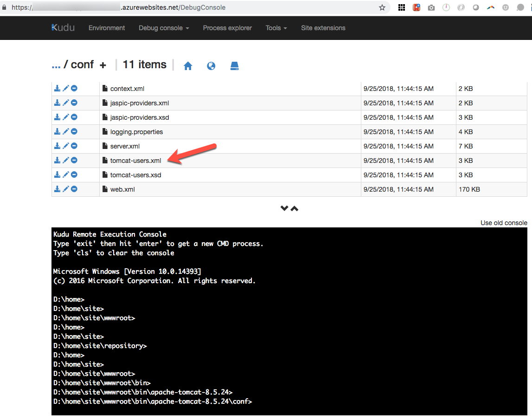Collapse console with up chevron
Screen dimensions: 532x420
click(x=295, y=208)
